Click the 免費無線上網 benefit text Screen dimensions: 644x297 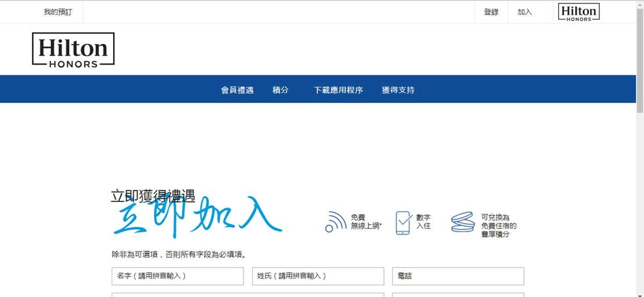coord(366,222)
